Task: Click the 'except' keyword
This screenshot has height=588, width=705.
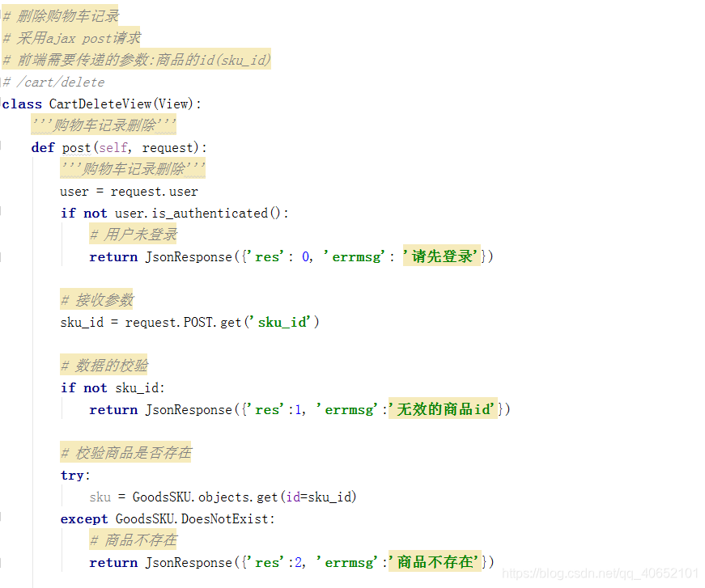Action: click(x=84, y=518)
